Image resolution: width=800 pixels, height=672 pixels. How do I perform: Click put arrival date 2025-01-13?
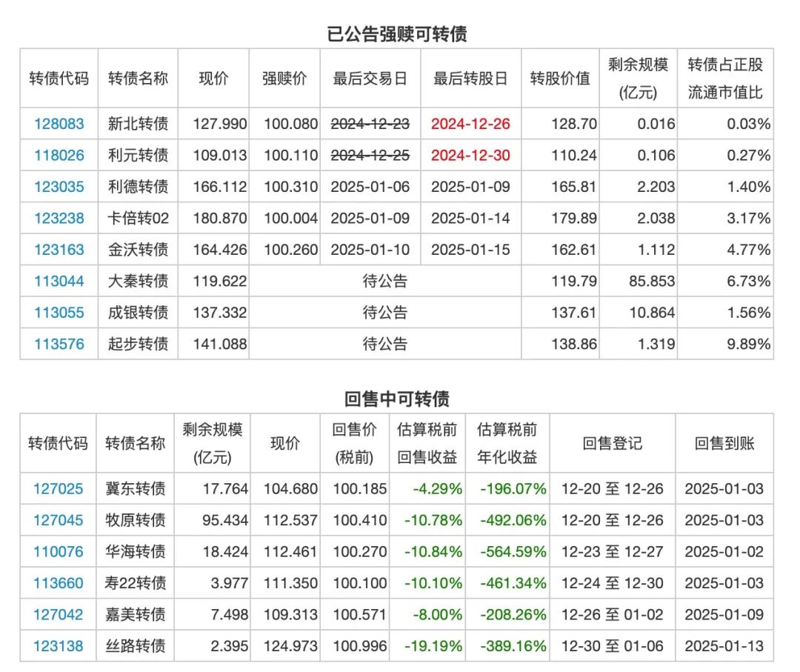(x=724, y=646)
